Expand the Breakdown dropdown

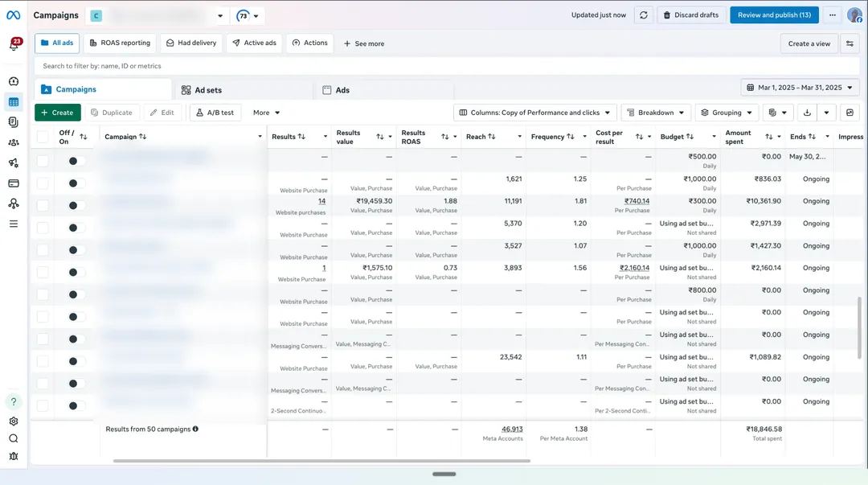656,113
